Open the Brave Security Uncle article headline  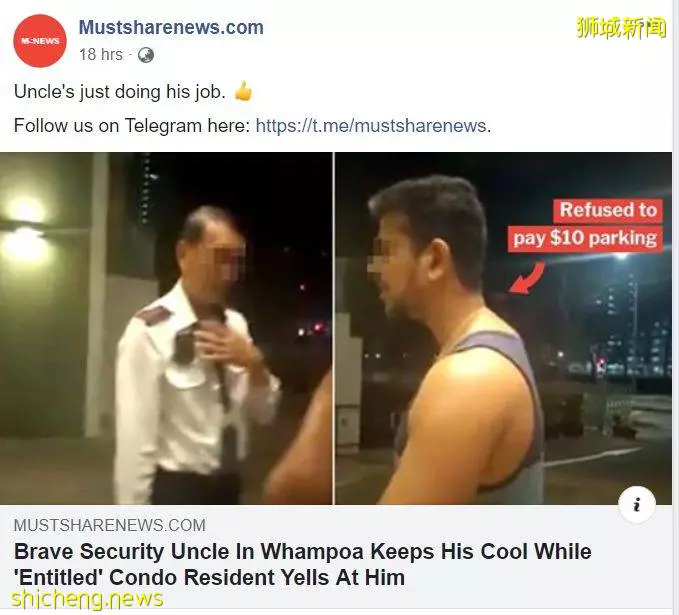tap(302, 564)
